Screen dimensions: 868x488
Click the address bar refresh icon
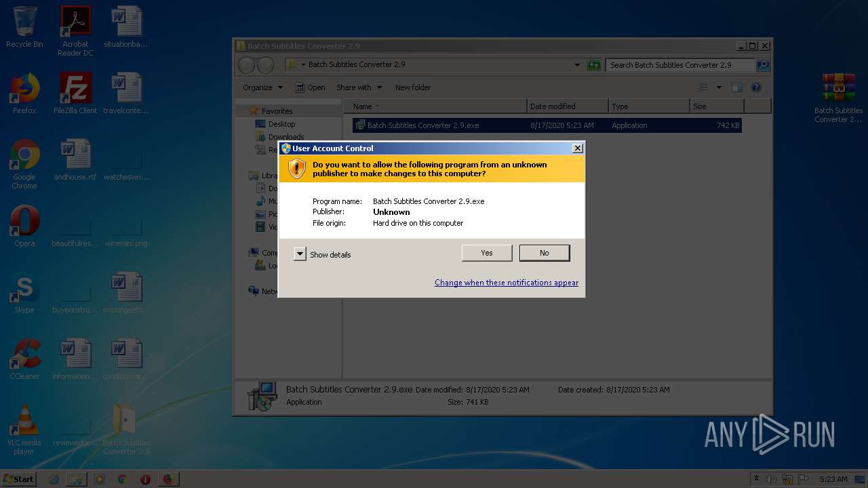pos(594,65)
